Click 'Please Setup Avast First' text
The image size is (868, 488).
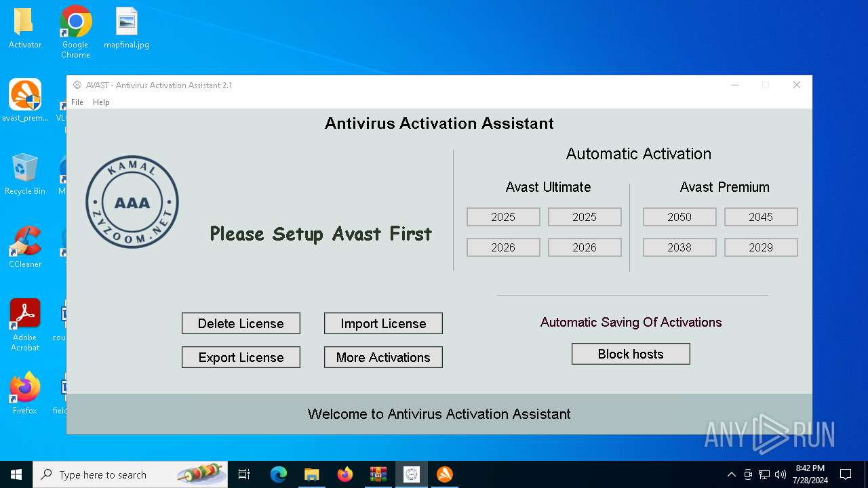(321, 235)
